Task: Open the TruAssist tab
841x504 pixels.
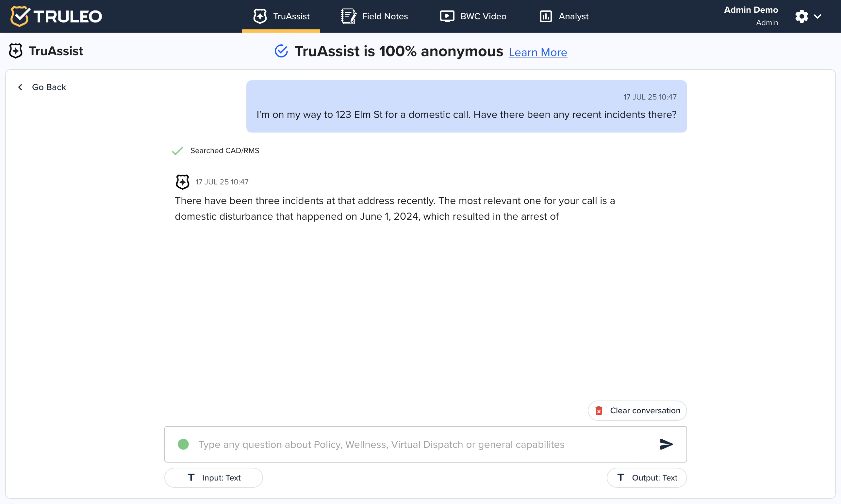Action: [x=281, y=16]
